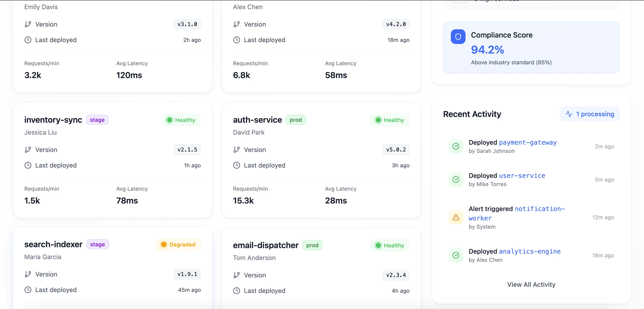The height and width of the screenshot is (309, 644).
Task: Click the green check icon for payment-gateway deployment
Action: click(456, 146)
